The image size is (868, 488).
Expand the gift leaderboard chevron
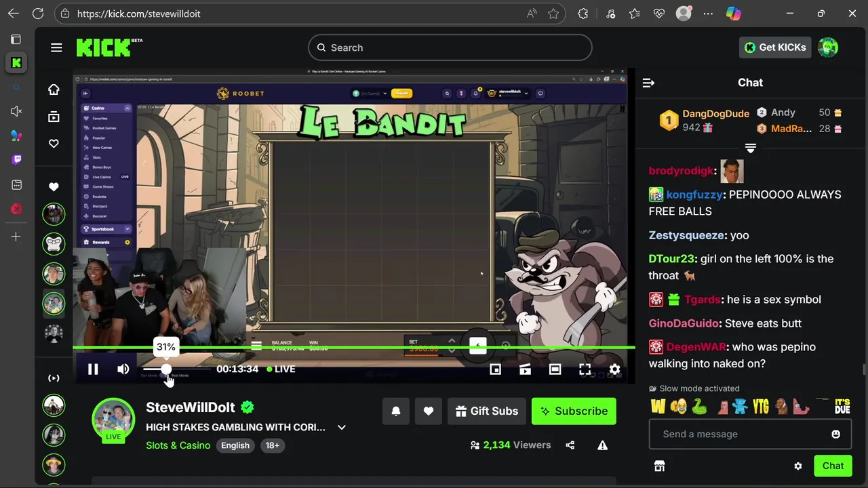click(750, 148)
